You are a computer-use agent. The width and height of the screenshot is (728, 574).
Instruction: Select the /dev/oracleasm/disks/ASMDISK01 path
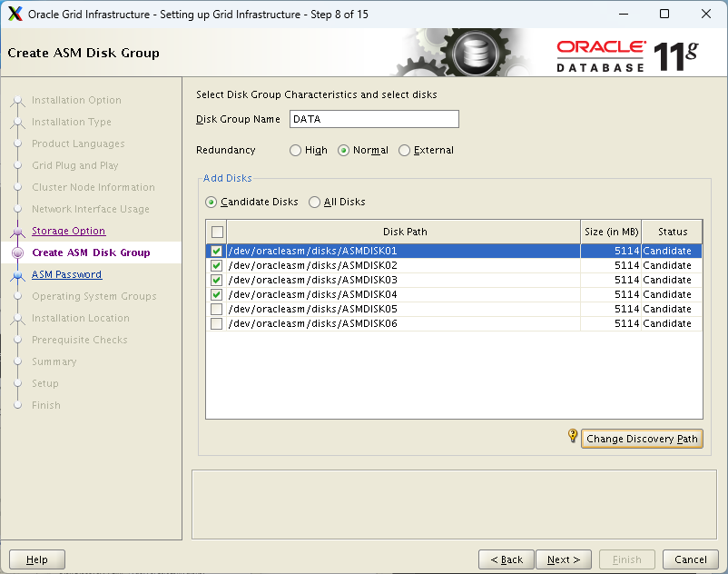(312, 251)
